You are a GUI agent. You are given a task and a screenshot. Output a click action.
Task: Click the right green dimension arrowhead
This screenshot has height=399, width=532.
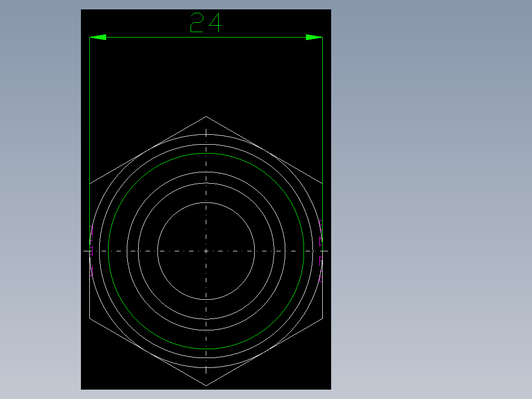coord(314,37)
